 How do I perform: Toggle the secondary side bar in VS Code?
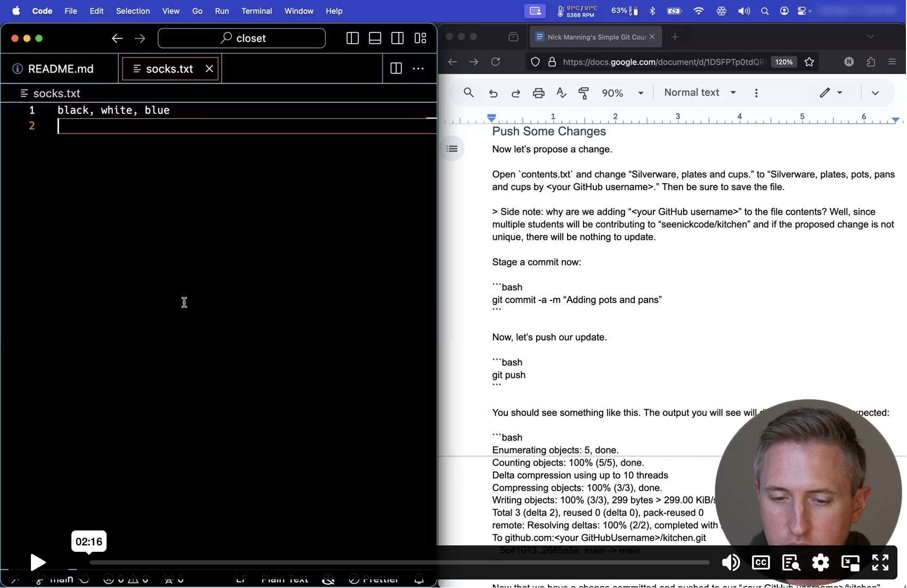click(x=398, y=38)
